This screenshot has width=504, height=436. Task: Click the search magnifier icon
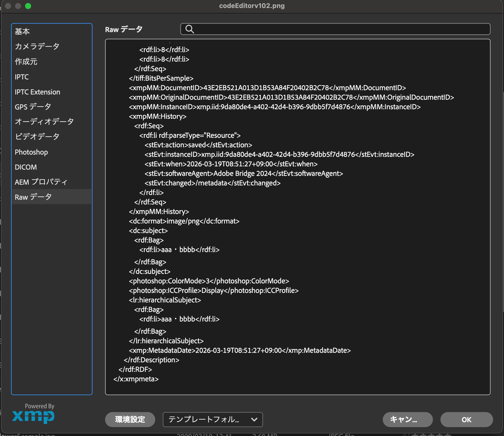pos(190,29)
